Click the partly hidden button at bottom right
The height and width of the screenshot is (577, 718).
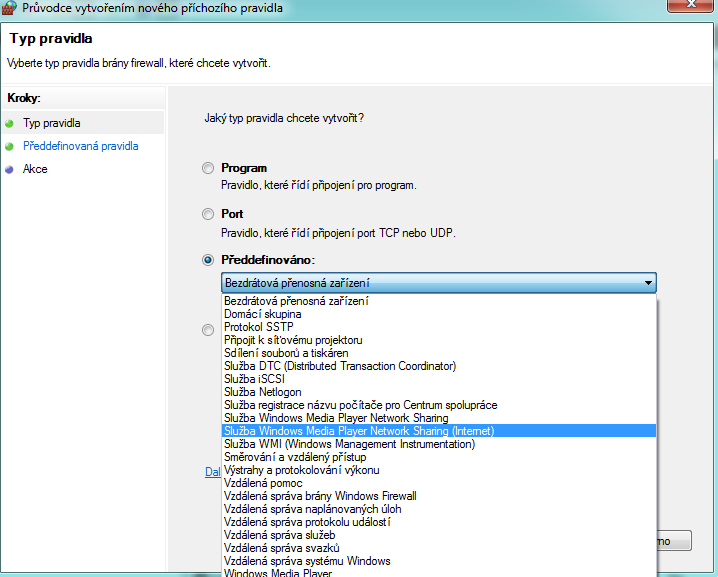pos(674,541)
